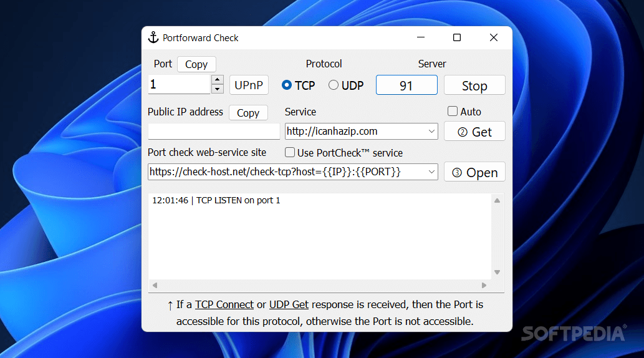The width and height of the screenshot is (644, 358).
Task: Click the log scroll right arrow
Action: (x=484, y=285)
